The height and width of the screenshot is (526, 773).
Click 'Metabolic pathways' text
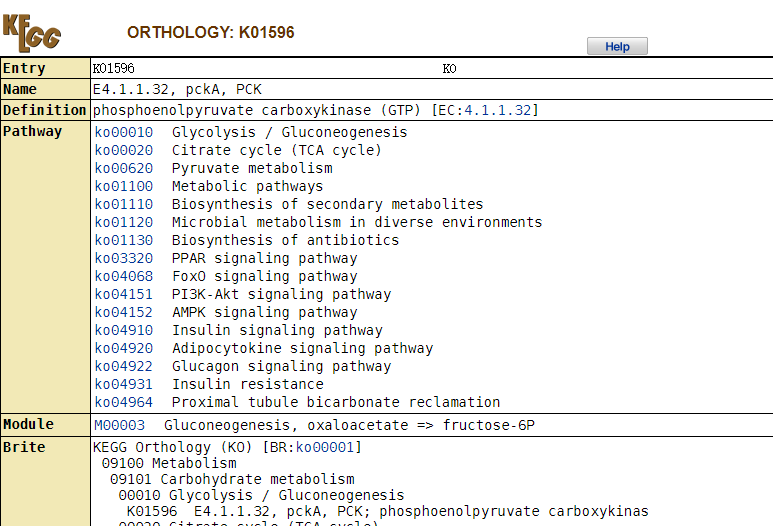click(x=247, y=186)
